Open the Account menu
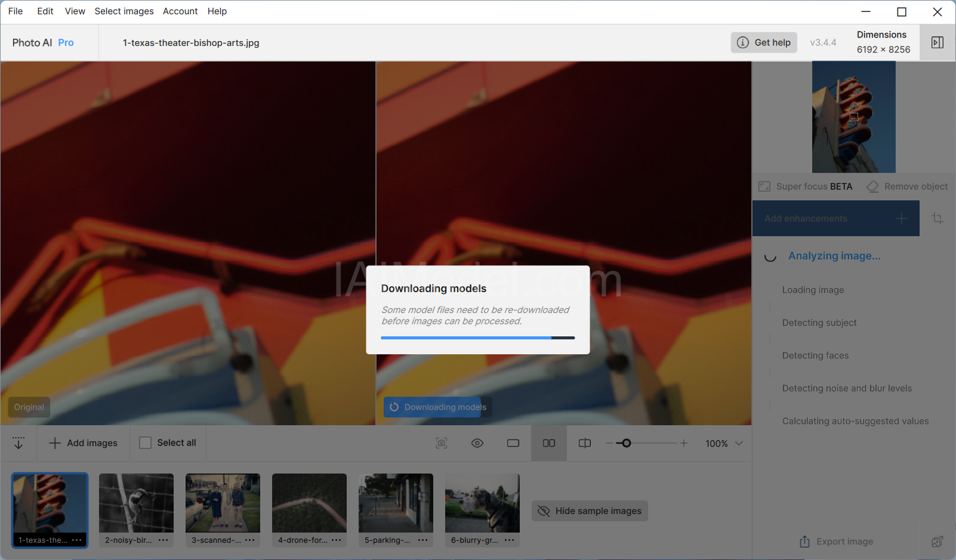The image size is (956, 560). tap(180, 11)
